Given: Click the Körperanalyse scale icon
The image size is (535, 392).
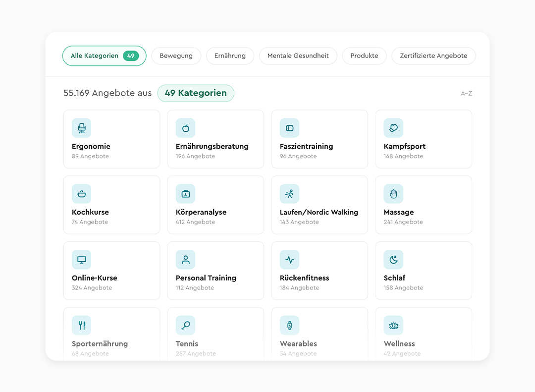Looking at the screenshot, I should click(x=186, y=194).
